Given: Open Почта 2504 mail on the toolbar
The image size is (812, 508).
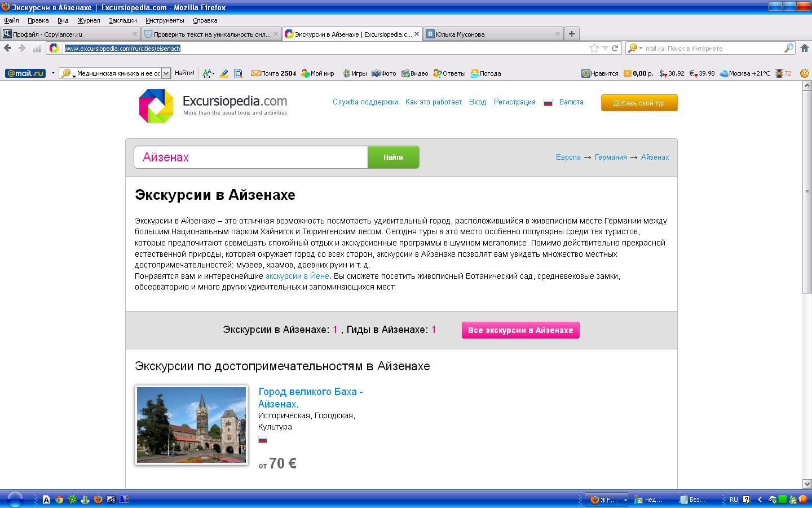Looking at the screenshot, I should (x=273, y=73).
